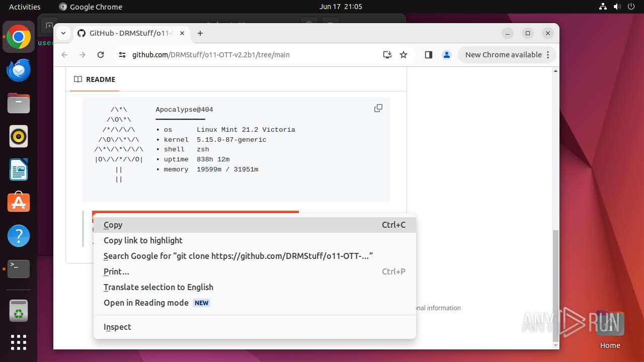
Task: Open in Reading mode menu entry
Action: coord(255,303)
